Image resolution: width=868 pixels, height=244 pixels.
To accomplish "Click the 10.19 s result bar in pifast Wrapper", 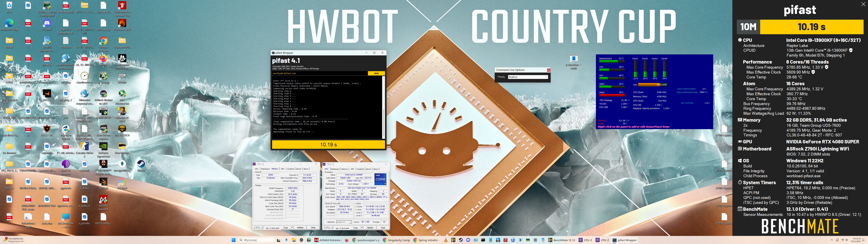I will 328,145.
